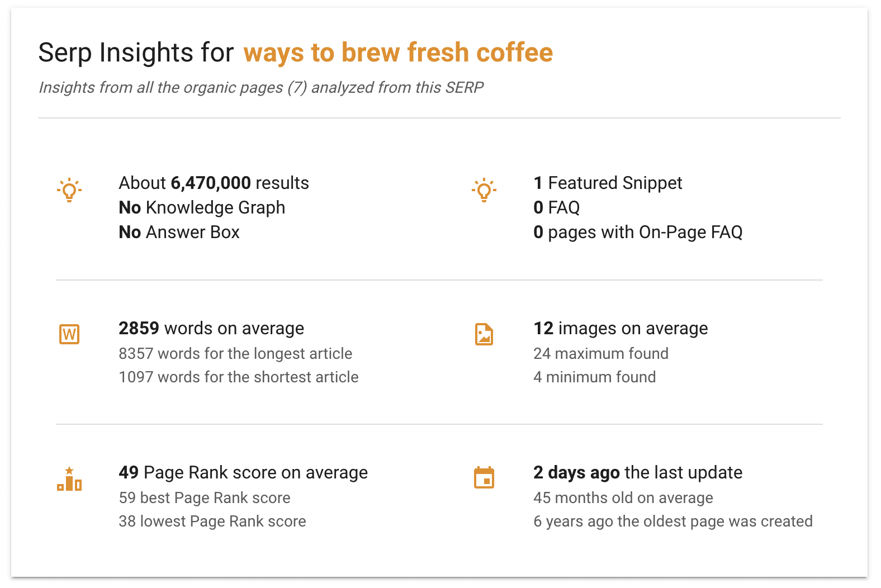
Task: Click the '0 pages with On-Page FAQ' text
Action: [x=638, y=232]
